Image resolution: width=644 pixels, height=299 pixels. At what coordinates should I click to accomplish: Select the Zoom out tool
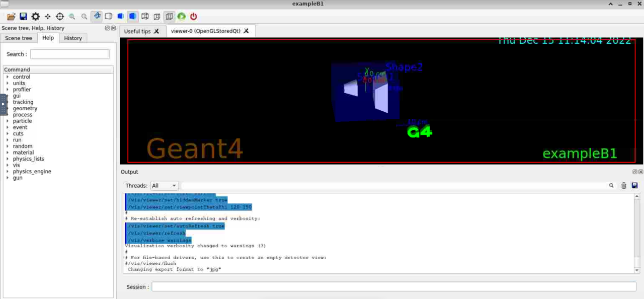pos(72,17)
